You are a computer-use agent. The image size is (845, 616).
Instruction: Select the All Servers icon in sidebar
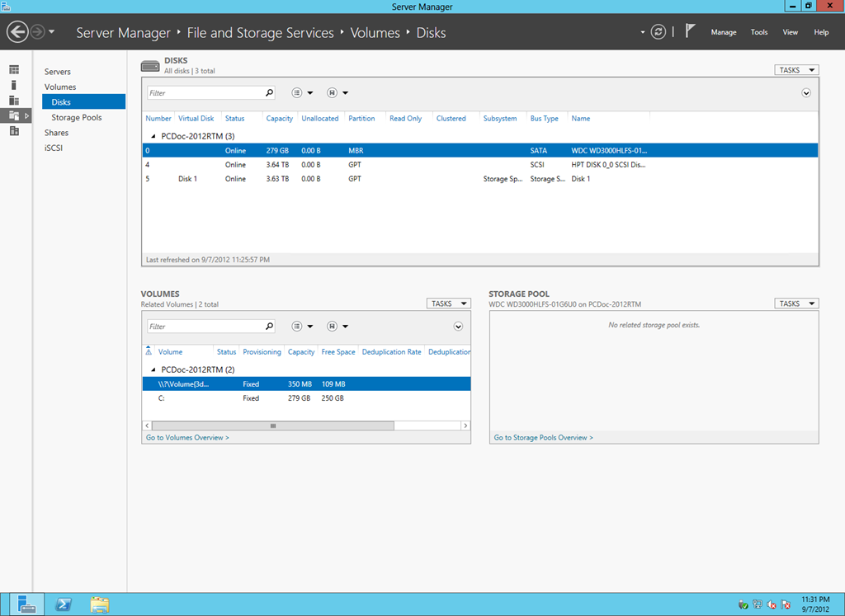tap(14, 100)
